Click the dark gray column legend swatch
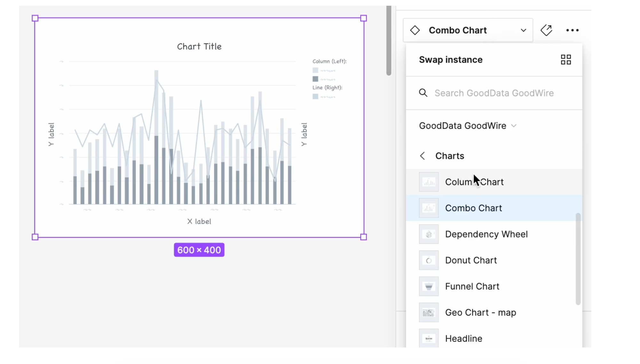The width and height of the screenshot is (640, 364). click(315, 79)
